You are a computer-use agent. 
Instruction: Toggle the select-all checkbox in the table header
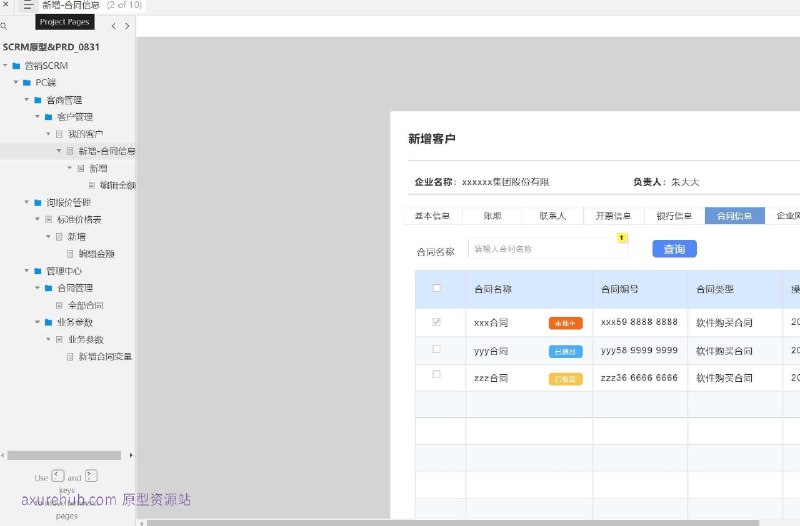click(x=436, y=288)
